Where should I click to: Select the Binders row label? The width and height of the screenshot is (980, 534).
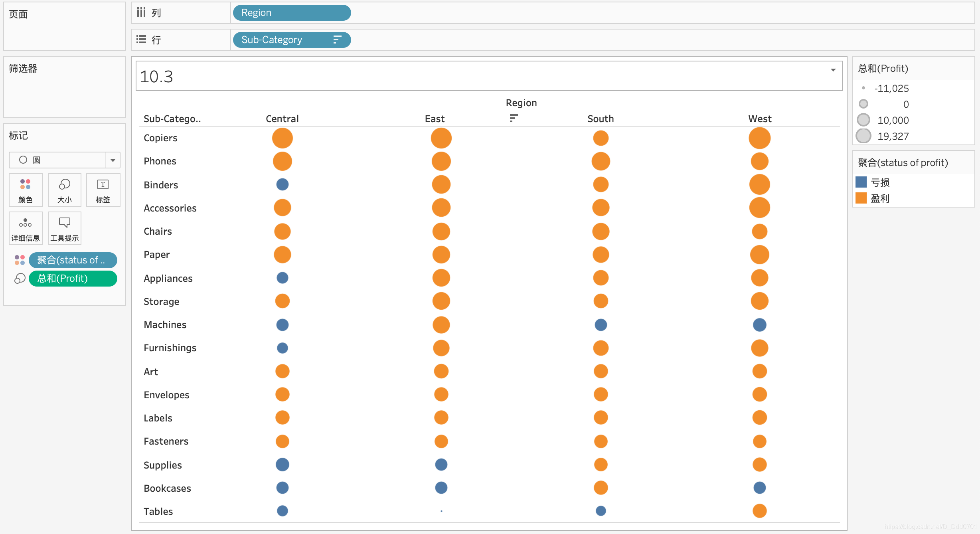coord(161,185)
